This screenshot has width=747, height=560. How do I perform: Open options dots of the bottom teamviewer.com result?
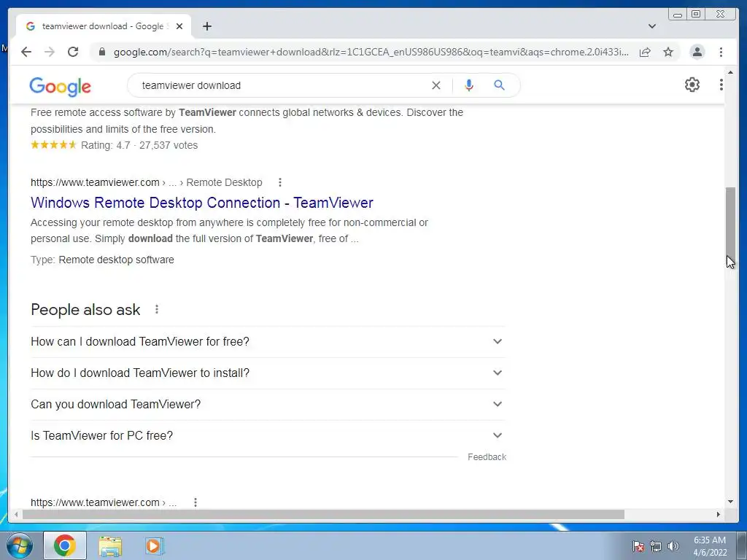pyautogui.click(x=196, y=502)
